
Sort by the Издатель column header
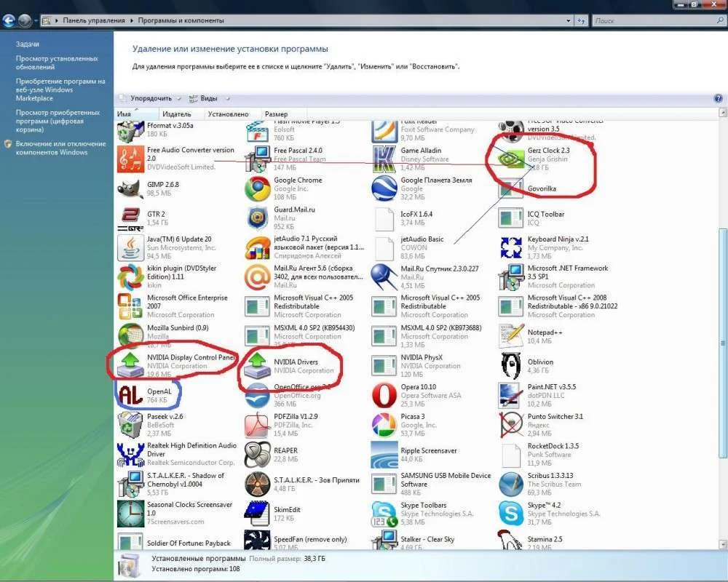[x=181, y=113]
